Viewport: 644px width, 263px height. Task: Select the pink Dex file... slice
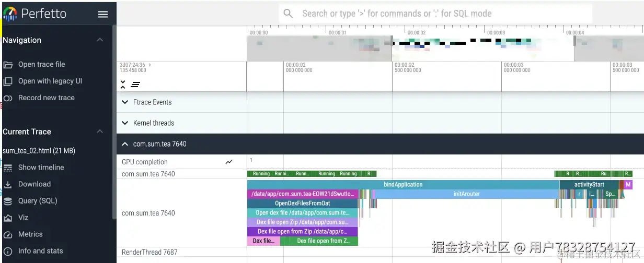coord(263,241)
